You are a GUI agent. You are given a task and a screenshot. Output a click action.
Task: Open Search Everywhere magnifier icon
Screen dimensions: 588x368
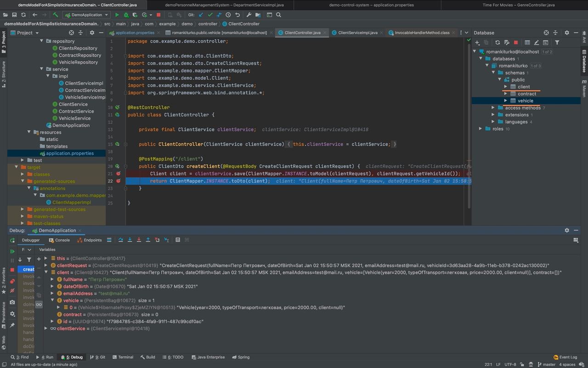(278, 15)
